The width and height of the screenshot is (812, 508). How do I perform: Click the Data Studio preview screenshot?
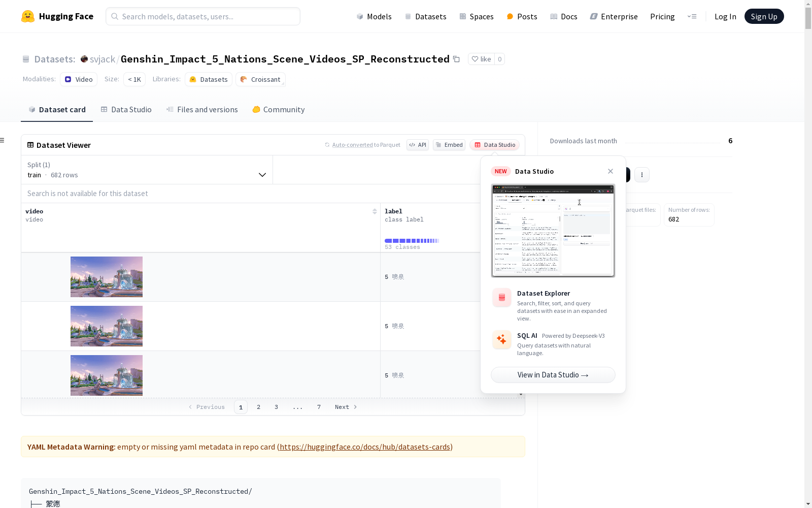pos(553,231)
